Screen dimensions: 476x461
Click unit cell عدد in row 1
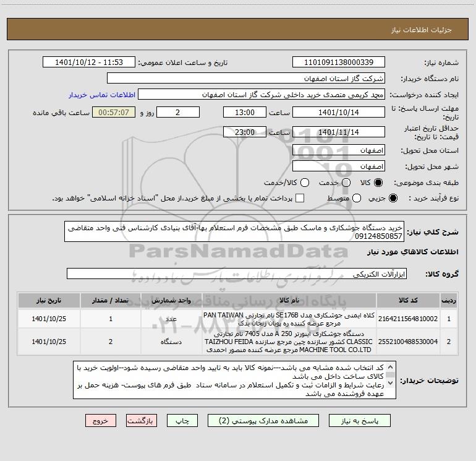(x=171, y=319)
